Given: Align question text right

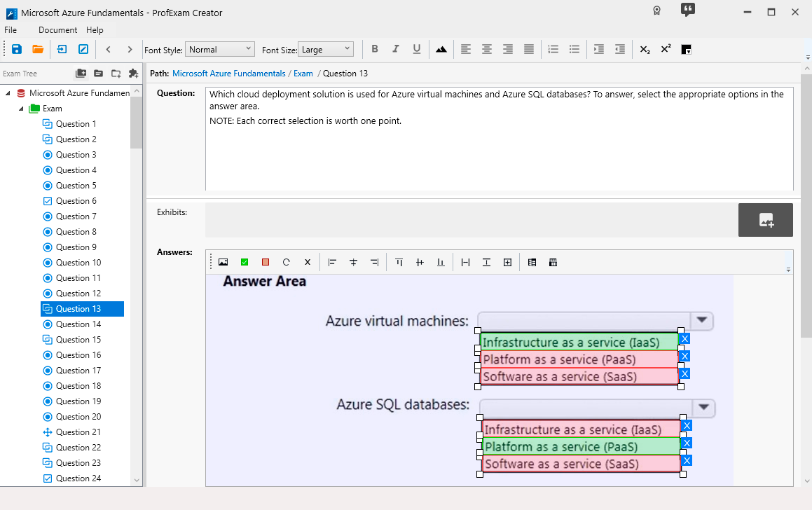Looking at the screenshot, I should coord(507,49).
